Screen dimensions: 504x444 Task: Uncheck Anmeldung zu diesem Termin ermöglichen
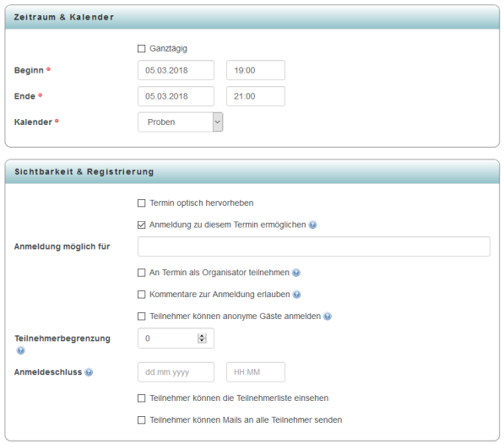[x=142, y=225]
